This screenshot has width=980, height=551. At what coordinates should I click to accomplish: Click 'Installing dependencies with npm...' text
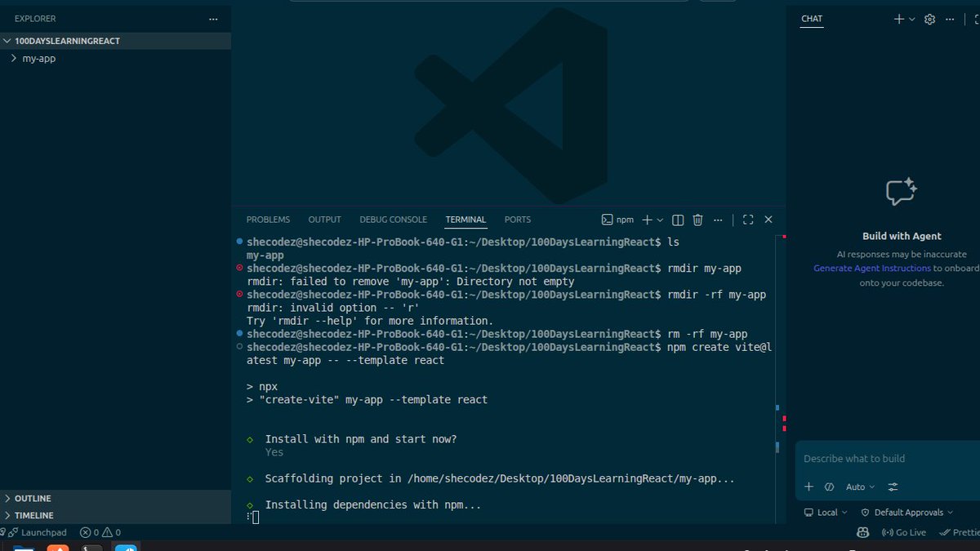(373, 504)
